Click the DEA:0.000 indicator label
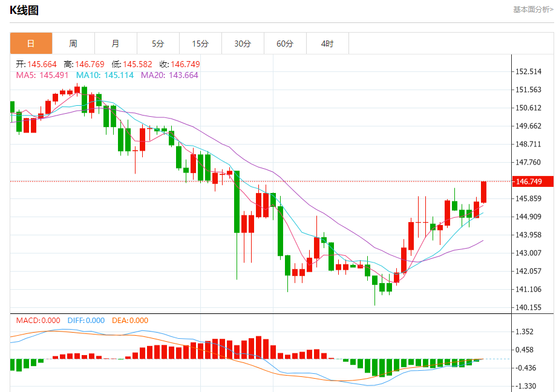This screenshot has width=559, height=392. point(130,321)
